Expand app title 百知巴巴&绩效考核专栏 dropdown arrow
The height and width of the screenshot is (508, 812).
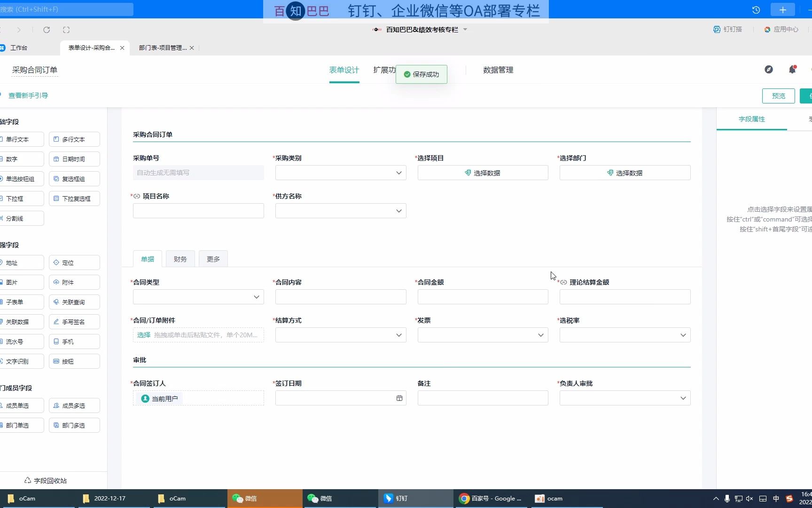[x=465, y=30]
